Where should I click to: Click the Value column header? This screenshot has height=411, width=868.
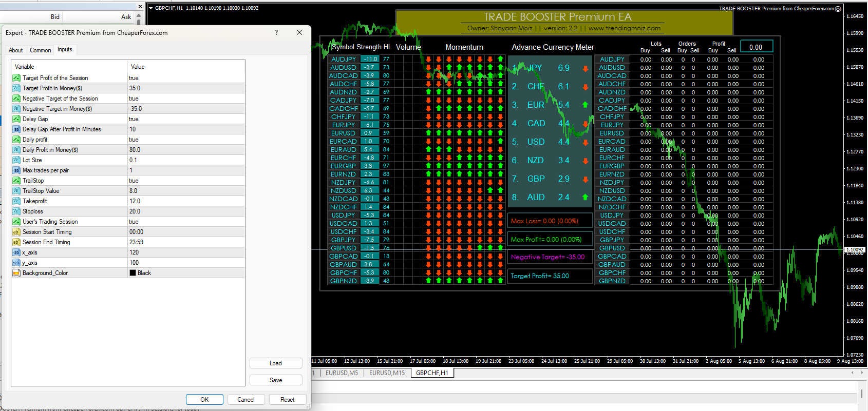pyautogui.click(x=186, y=67)
